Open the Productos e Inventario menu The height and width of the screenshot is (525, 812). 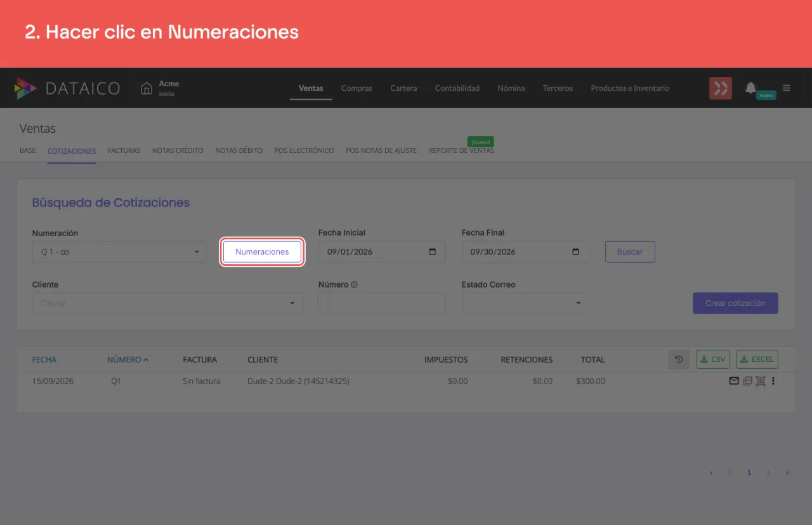click(x=630, y=88)
